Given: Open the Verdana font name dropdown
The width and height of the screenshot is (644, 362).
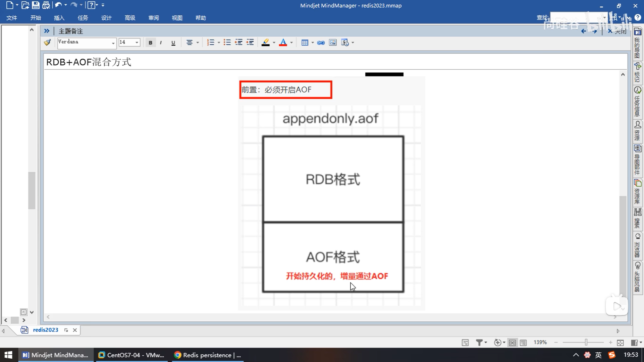Looking at the screenshot, I should [113, 43].
